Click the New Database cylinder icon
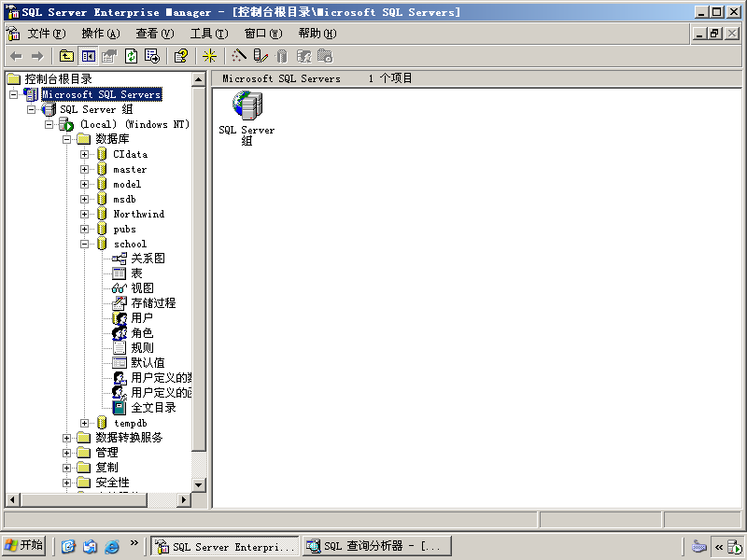The height and width of the screenshot is (560, 747). [x=282, y=56]
